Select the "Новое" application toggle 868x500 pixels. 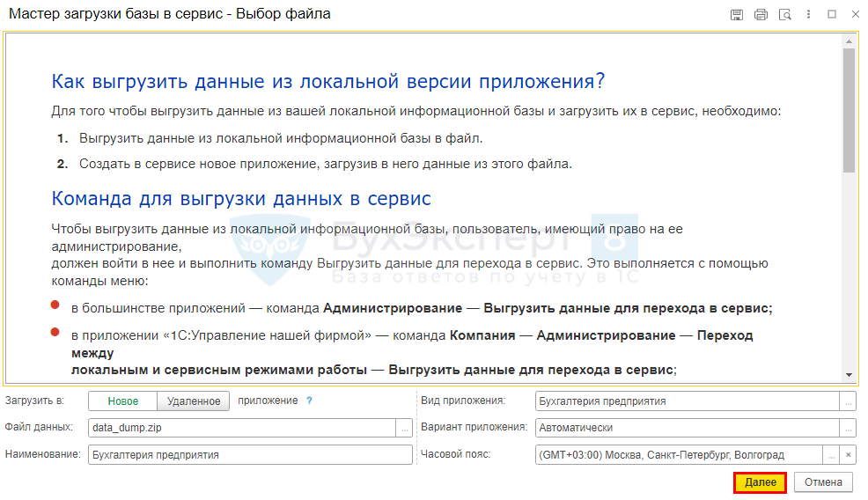123,401
